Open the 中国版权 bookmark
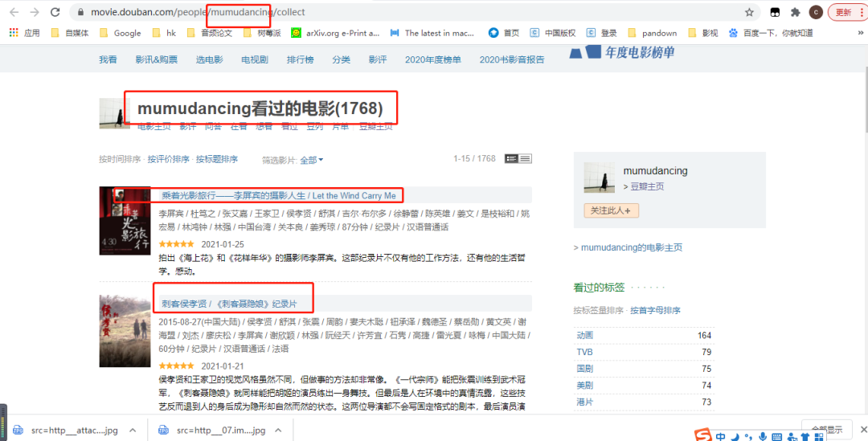 click(552, 33)
